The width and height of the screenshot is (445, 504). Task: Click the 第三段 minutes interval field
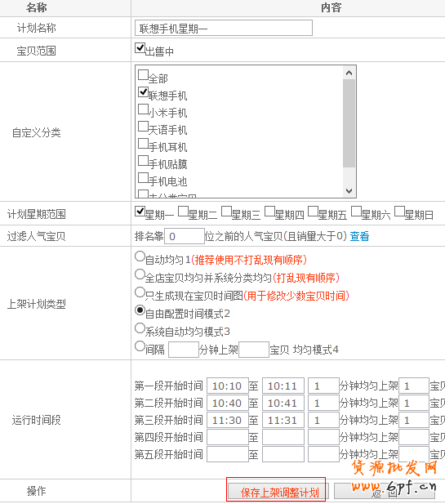click(323, 420)
